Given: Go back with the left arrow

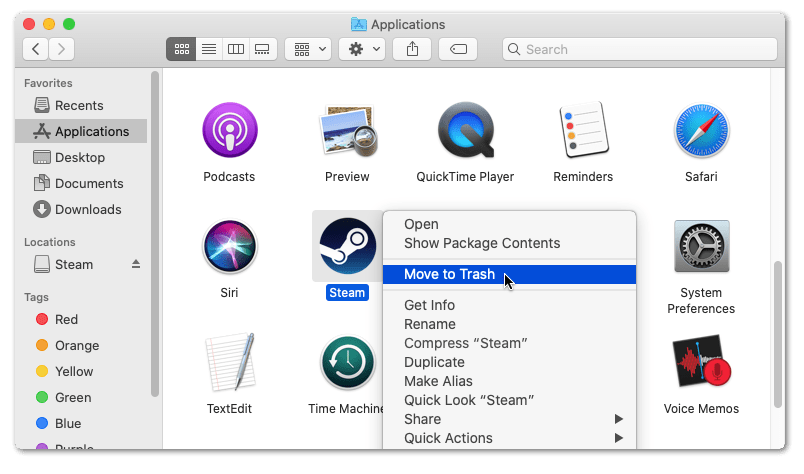Looking at the screenshot, I should coord(35,49).
